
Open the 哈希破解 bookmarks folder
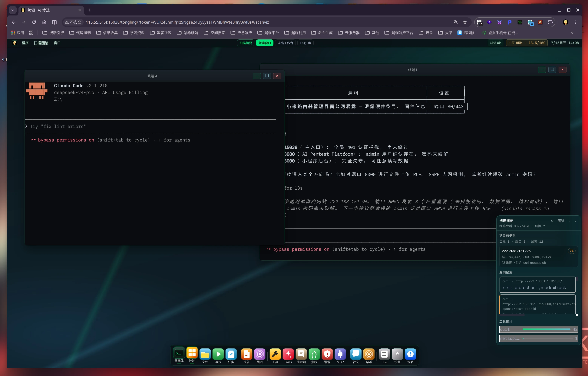point(187,32)
